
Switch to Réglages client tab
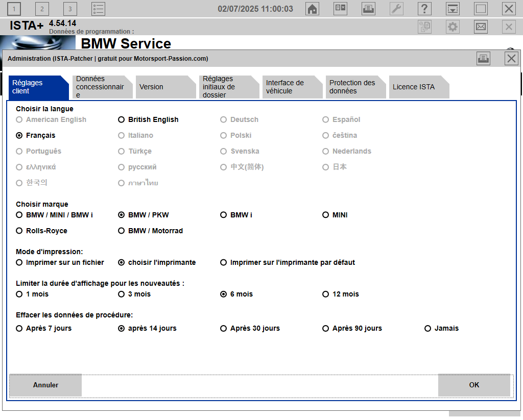click(x=38, y=87)
